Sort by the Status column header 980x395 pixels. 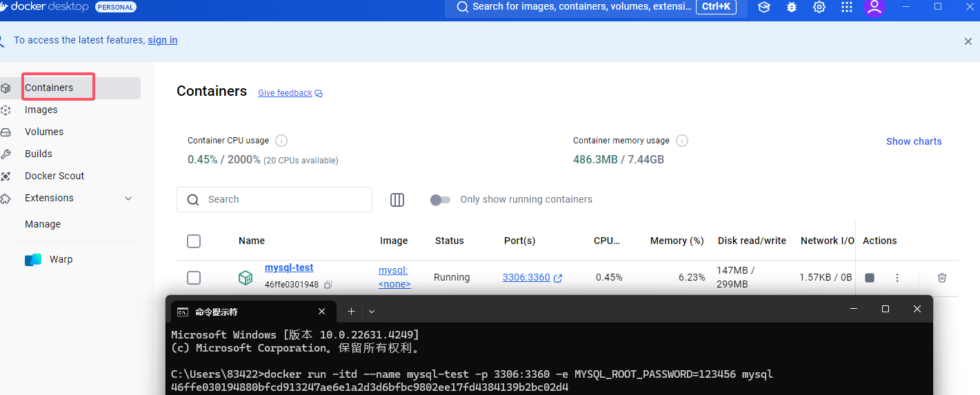(450, 241)
